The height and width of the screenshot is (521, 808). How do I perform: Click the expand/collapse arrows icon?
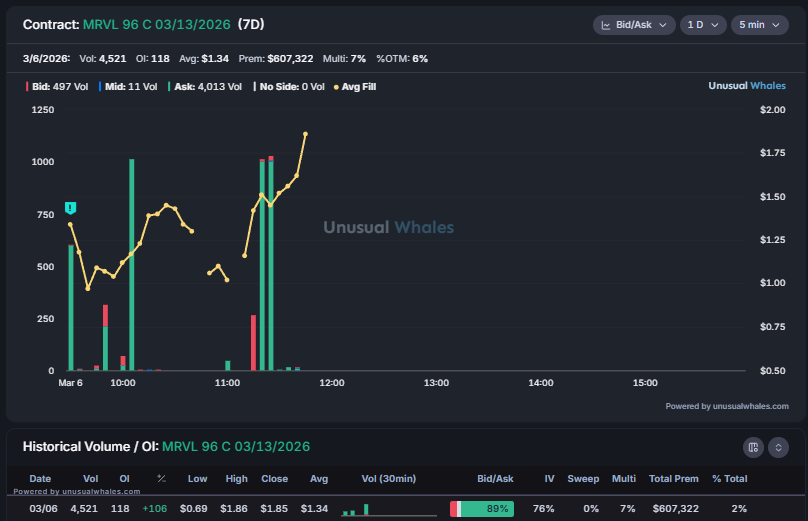click(x=779, y=447)
